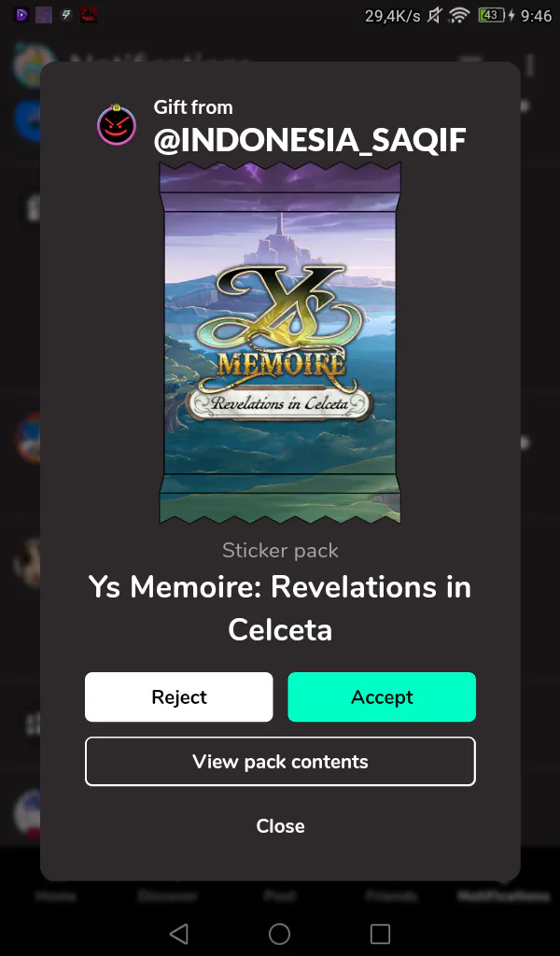
Task: Tap the Ys Memoire sticker pack artwork
Action: pyautogui.click(x=280, y=343)
